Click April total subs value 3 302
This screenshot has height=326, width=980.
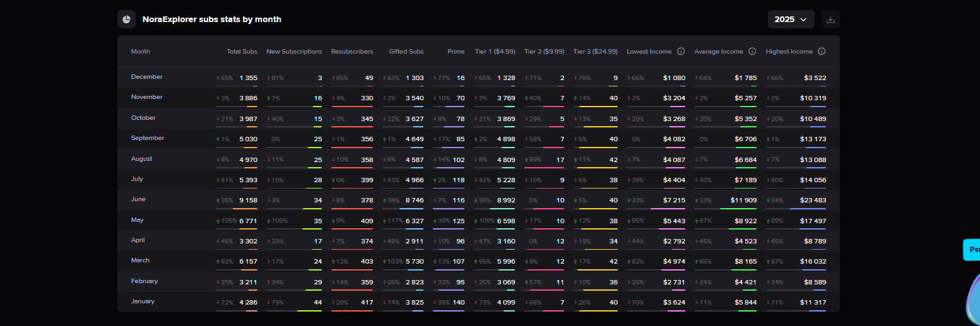tap(249, 242)
